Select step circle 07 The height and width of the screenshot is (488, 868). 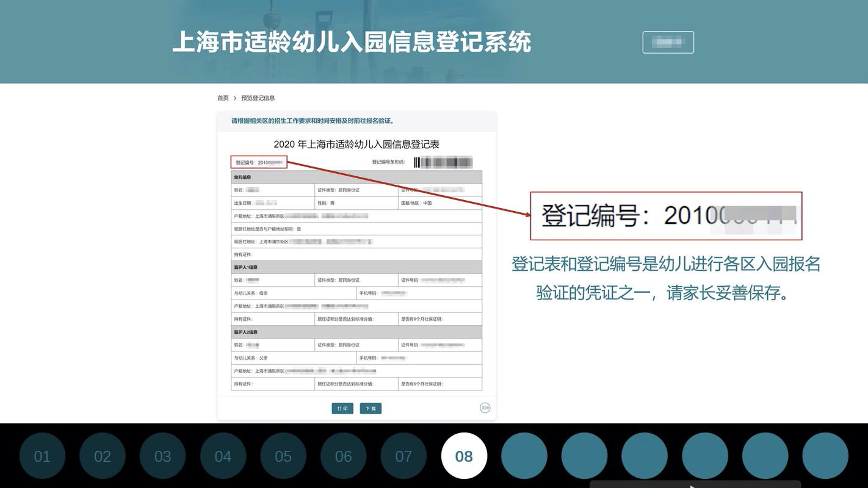(403, 455)
